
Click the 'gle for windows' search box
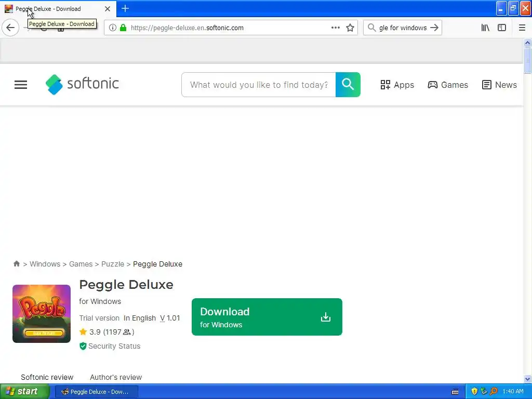pos(403,28)
